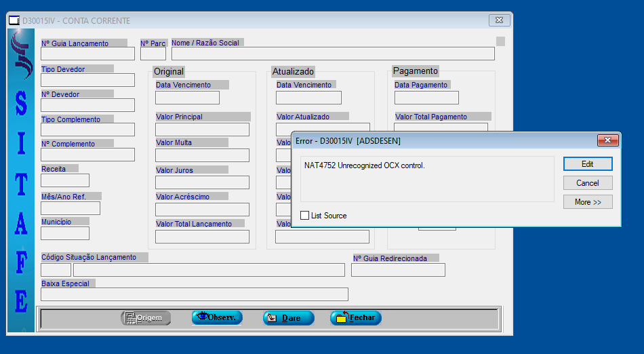Select the Data Pagamento field
644x354 pixels.
click(426, 98)
